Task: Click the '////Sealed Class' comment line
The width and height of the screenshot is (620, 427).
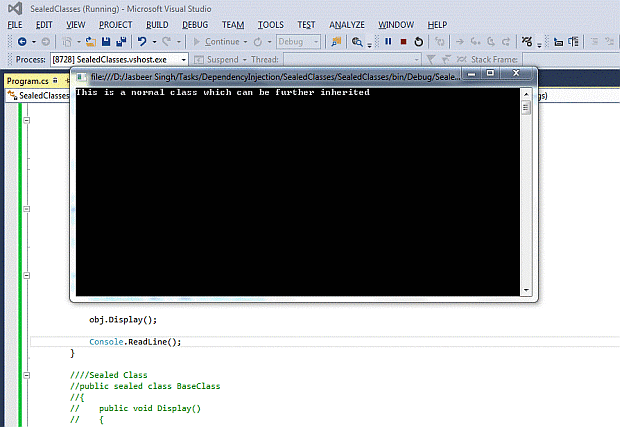Action: [109, 375]
